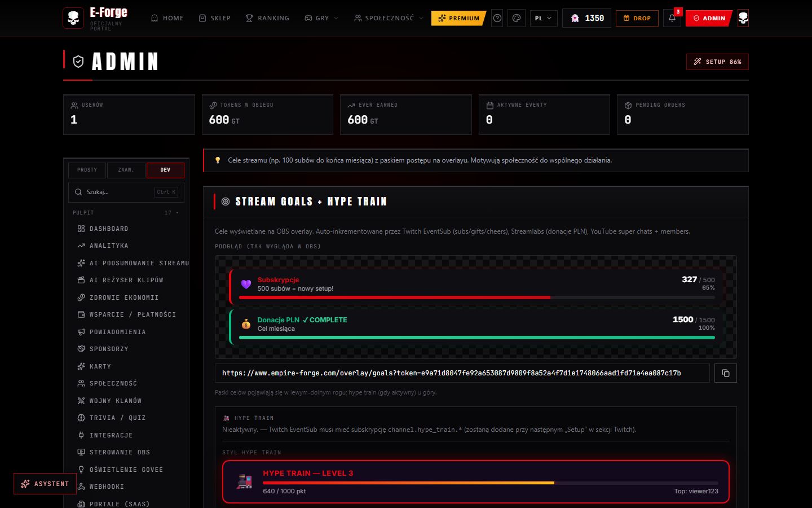Image resolution: width=812 pixels, height=508 pixels.
Task: Click the Portale (SaaS) building icon
Action: point(81,504)
